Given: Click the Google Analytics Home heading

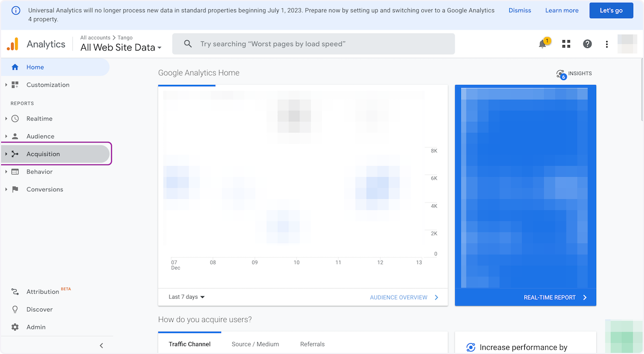Looking at the screenshot, I should 199,73.
